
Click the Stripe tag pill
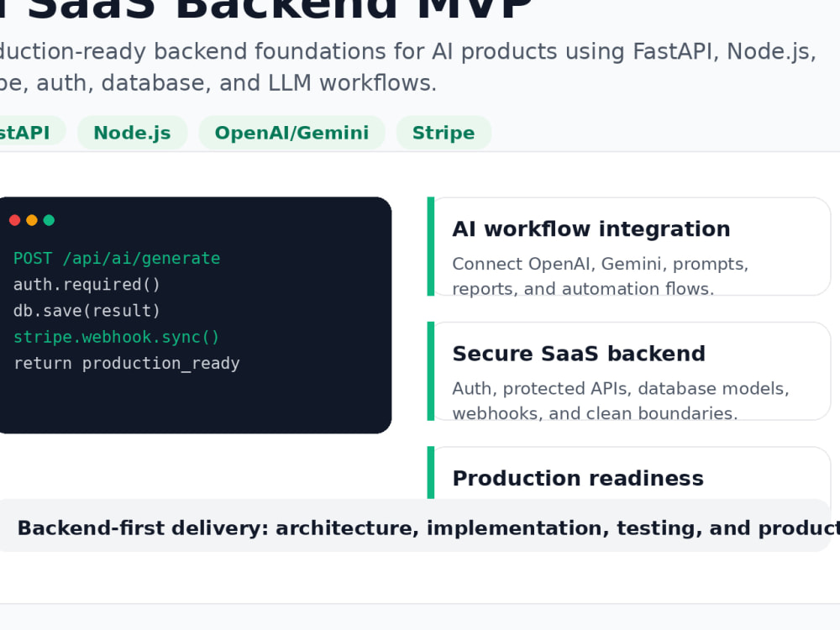click(x=444, y=133)
